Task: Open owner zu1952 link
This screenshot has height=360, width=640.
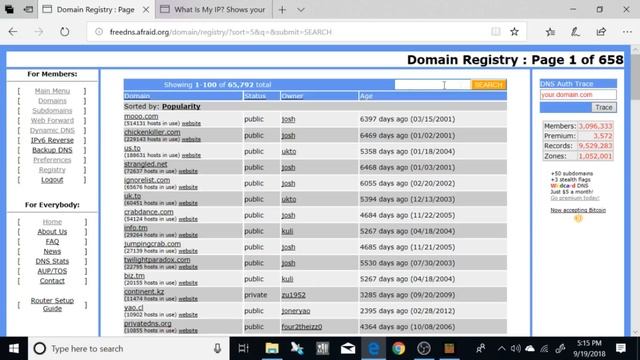Action: pos(293,295)
